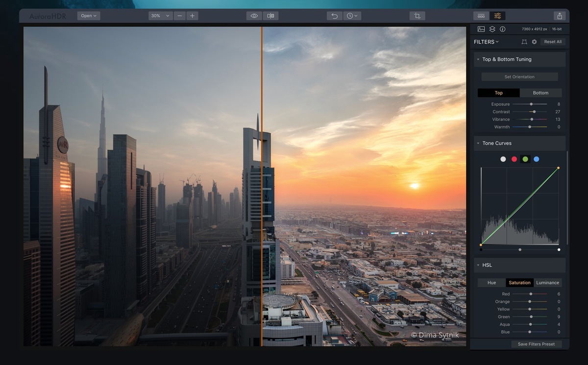
Task: Show the presets filmstrip panel
Action: tap(481, 16)
